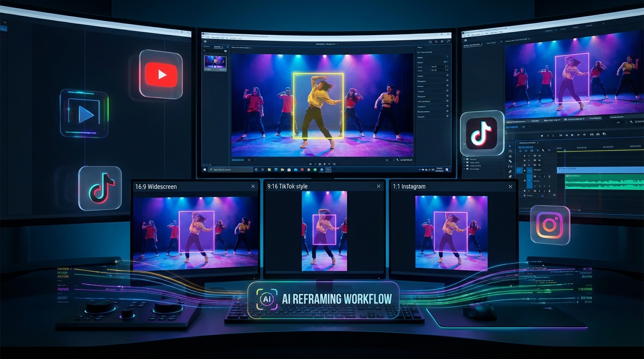This screenshot has height=359, width=644.
Task: Click the 16:9 Widescreen window title
Action: (x=156, y=187)
